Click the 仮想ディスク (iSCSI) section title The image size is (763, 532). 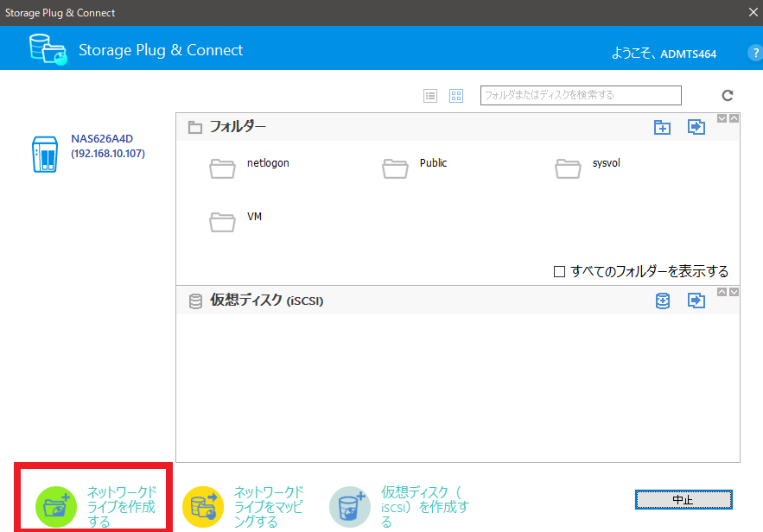tap(267, 300)
